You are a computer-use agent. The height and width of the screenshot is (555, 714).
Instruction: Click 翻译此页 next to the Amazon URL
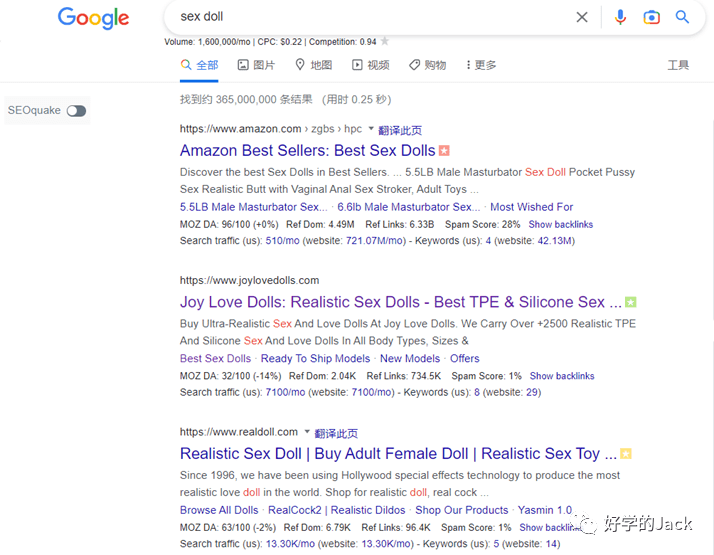coord(400,131)
